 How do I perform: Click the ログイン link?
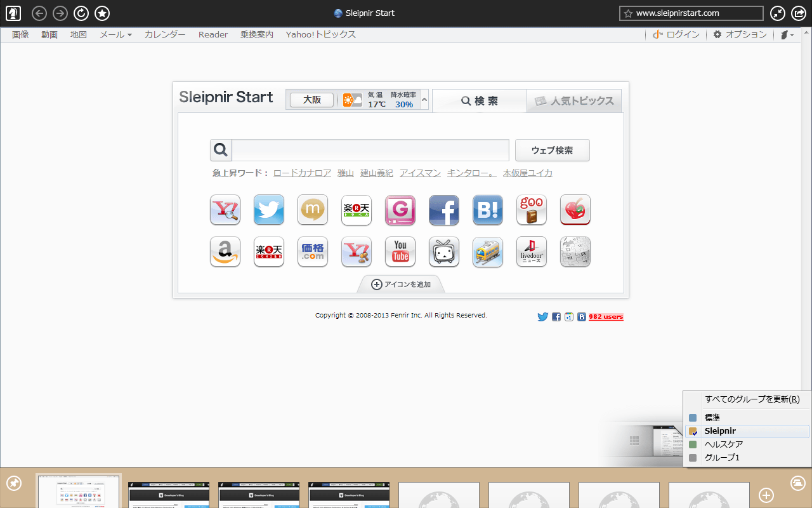(677, 35)
